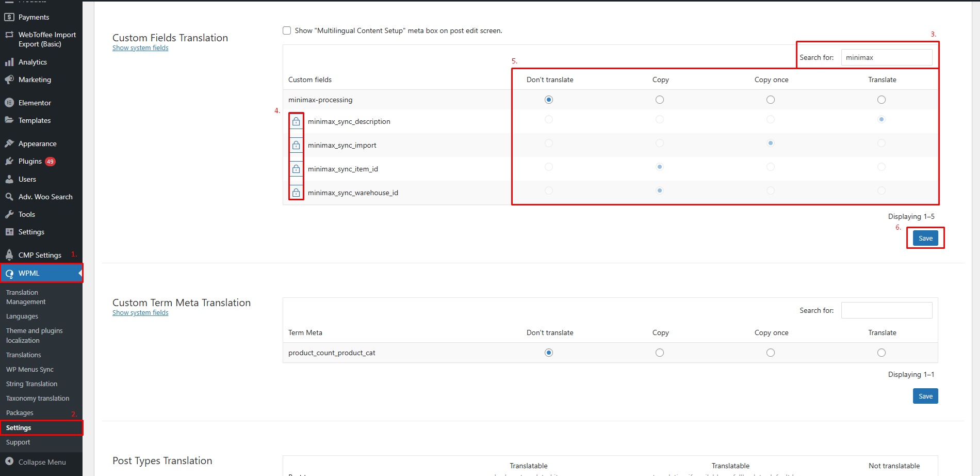Screen dimensions: 980x476
Task: Click the lock icon beside minimax_sync_warehouse_id
Action: [x=296, y=193]
